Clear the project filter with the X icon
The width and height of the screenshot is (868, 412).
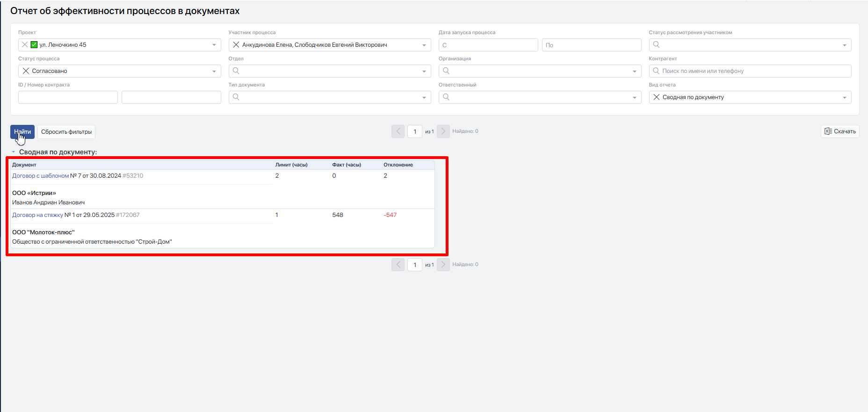click(x=25, y=45)
